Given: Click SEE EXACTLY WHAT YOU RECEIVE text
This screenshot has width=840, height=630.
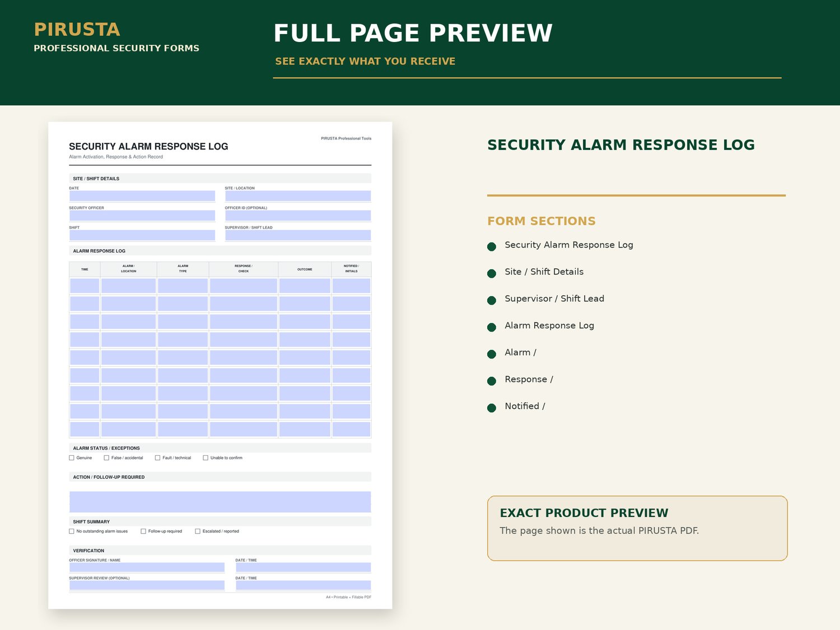Looking at the screenshot, I should (x=365, y=61).
